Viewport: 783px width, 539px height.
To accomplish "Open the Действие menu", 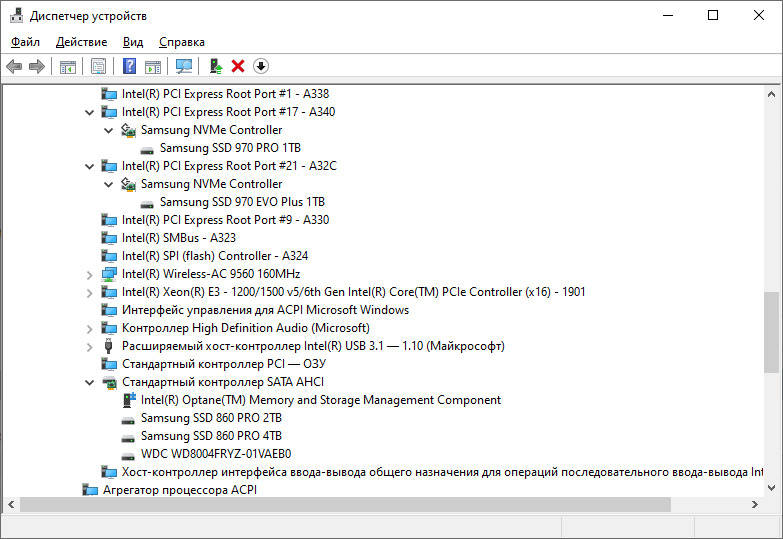I will click(x=81, y=42).
